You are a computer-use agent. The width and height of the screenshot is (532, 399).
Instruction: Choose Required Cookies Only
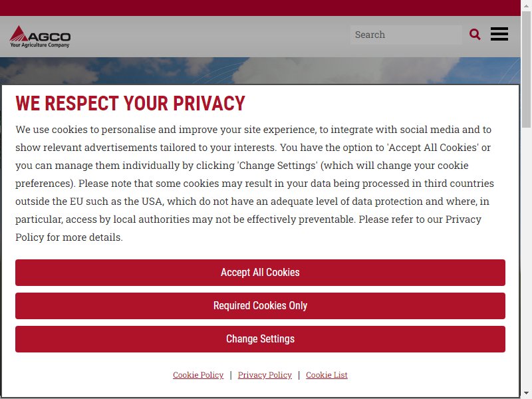(x=260, y=306)
